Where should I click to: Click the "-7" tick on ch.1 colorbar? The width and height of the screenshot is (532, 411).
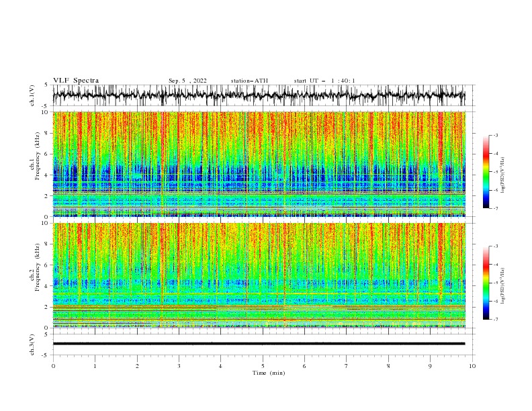[x=496, y=208]
